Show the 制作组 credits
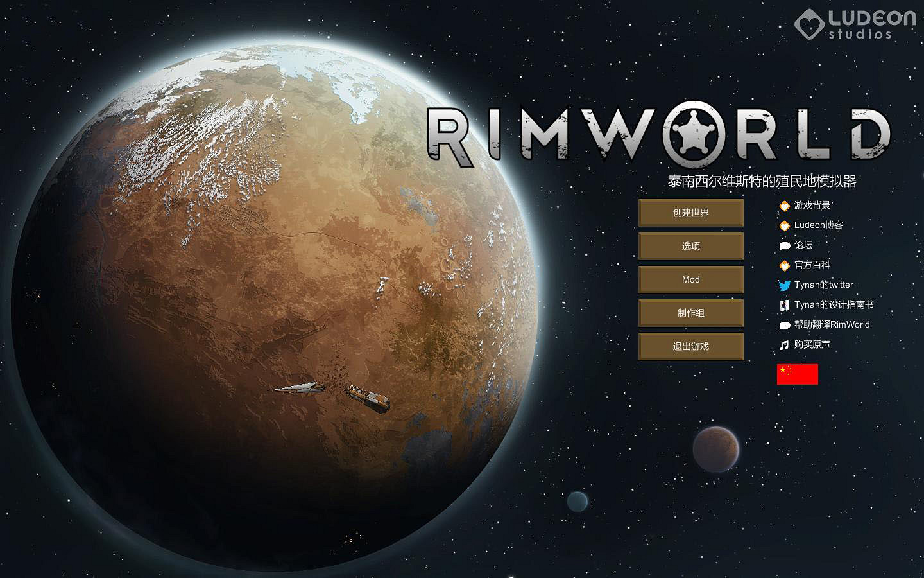Screen dimensions: 924x578 690,313
